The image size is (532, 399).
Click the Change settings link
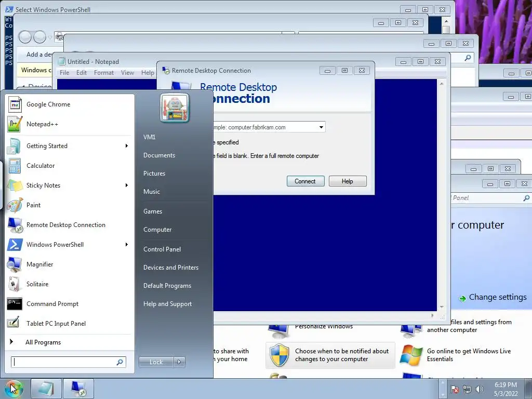click(497, 297)
